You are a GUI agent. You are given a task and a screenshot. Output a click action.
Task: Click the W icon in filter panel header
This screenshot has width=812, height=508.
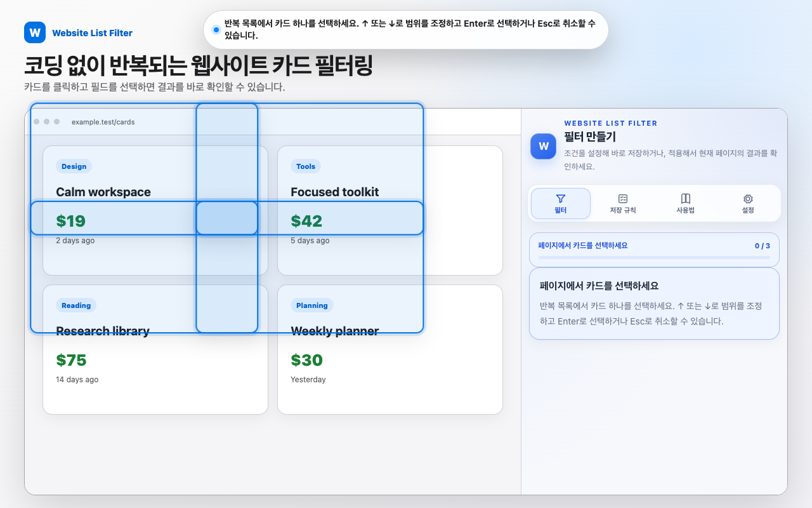(544, 146)
